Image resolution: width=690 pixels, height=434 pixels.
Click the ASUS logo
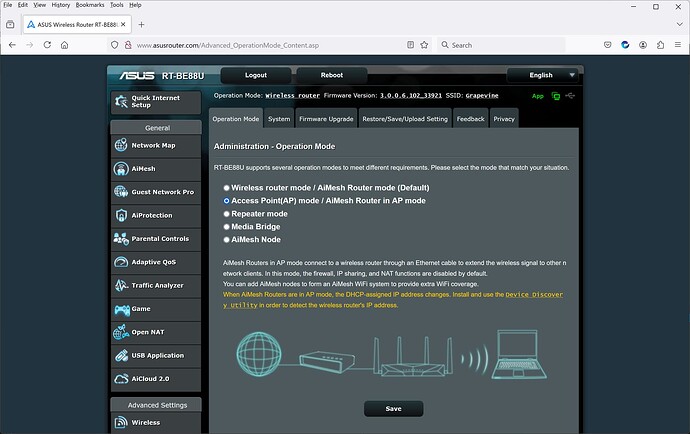point(137,76)
